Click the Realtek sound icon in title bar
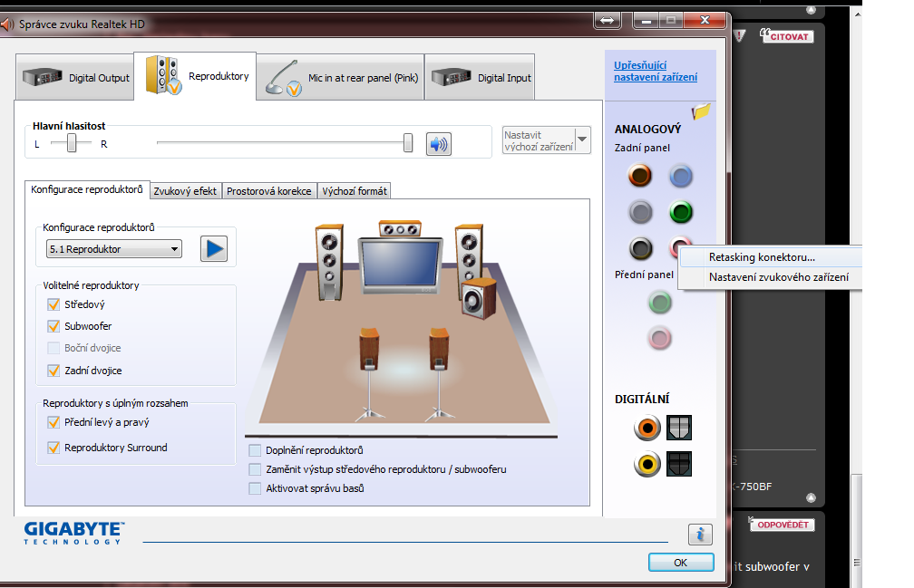 (7, 24)
